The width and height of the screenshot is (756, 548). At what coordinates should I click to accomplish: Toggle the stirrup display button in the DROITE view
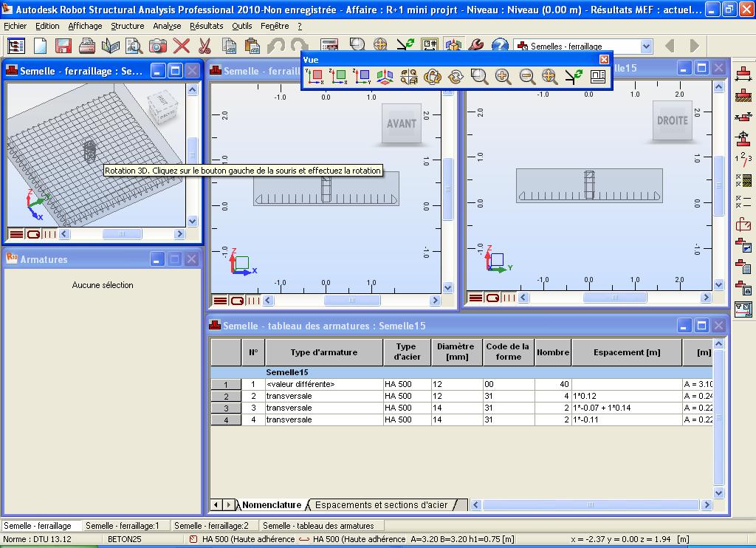492,298
